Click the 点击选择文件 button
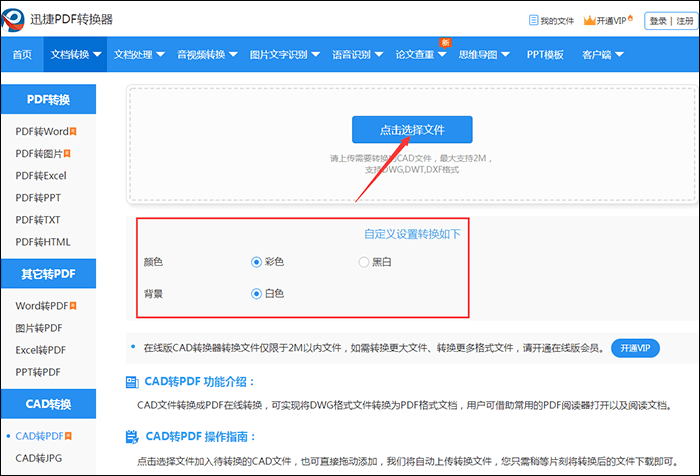Image resolution: width=700 pixels, height=476 pixels. 412,130
